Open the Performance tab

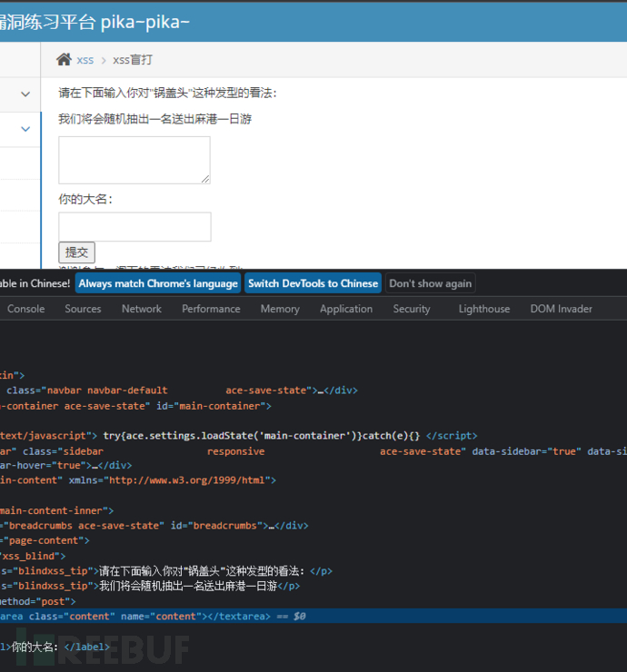pyautogui.click(x=211, y=309)
